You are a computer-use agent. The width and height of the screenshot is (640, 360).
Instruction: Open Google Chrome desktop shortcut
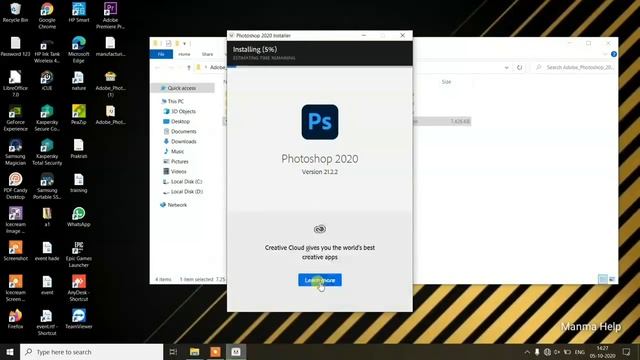(x=47, y=16)
